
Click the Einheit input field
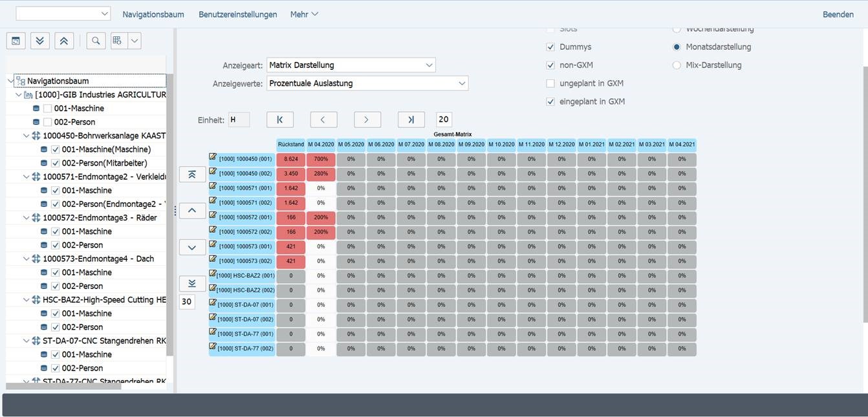pyautogui.click(x=239, y=120)
